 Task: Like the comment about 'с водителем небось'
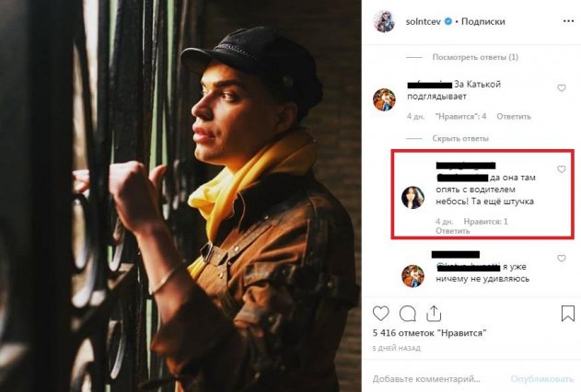[561, 169]
